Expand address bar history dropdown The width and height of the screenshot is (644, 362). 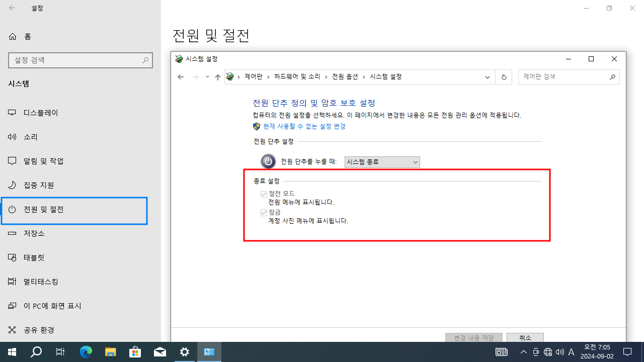487,77
